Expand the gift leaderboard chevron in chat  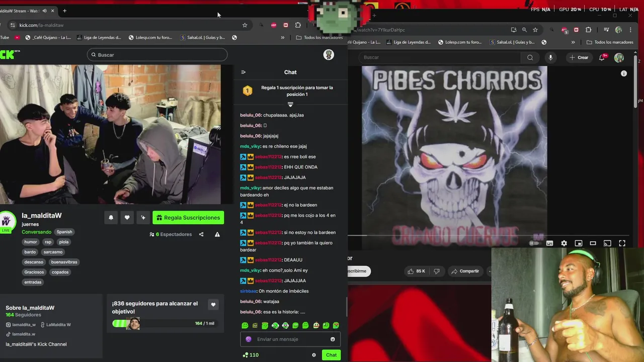[290, 105]
